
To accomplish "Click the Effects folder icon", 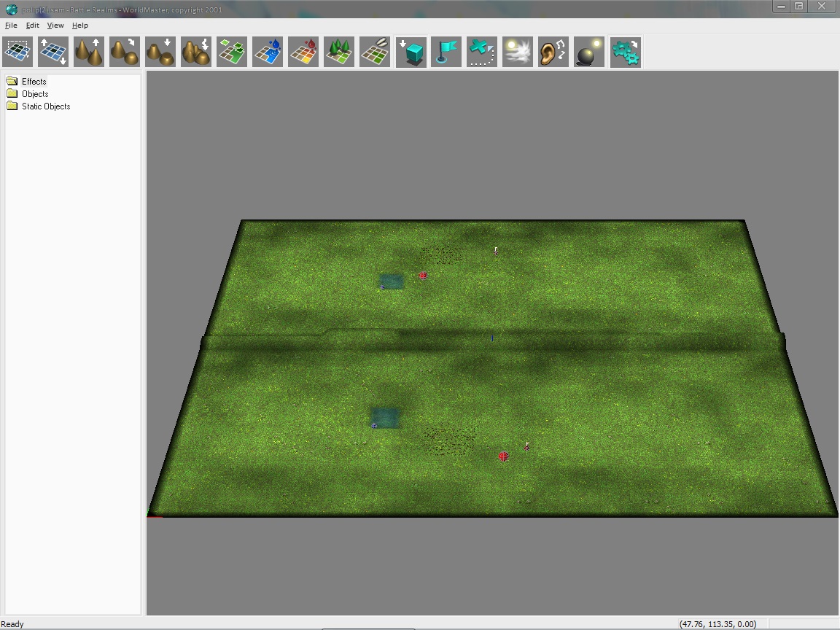I will [12, 81].
